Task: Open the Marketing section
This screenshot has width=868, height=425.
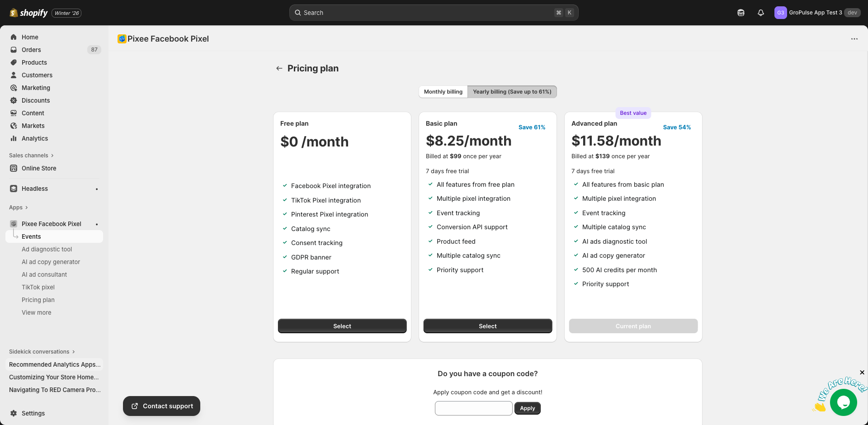Action: point(36,88)
